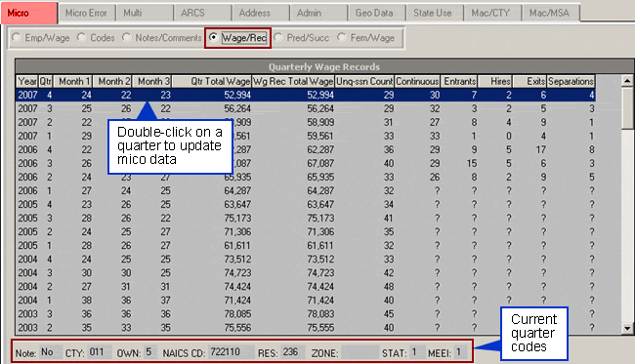Select the Wage/Rec radio button
This screenshot has height=364, width=635.
click(x=237, y=38)
